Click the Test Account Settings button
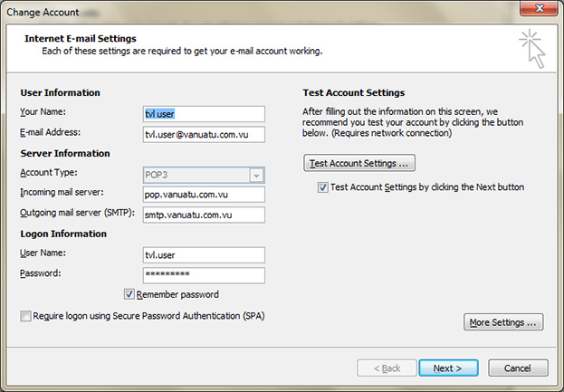 [x=359, y=163]
